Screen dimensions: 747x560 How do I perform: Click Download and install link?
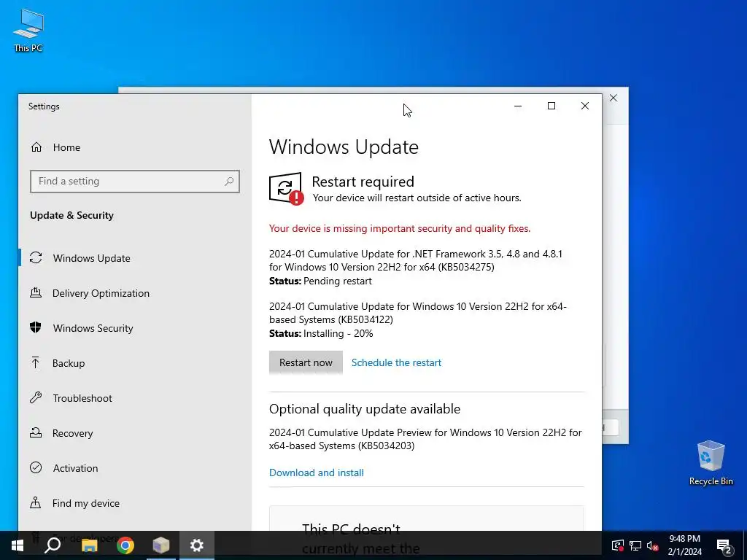(x=317, y=472)
